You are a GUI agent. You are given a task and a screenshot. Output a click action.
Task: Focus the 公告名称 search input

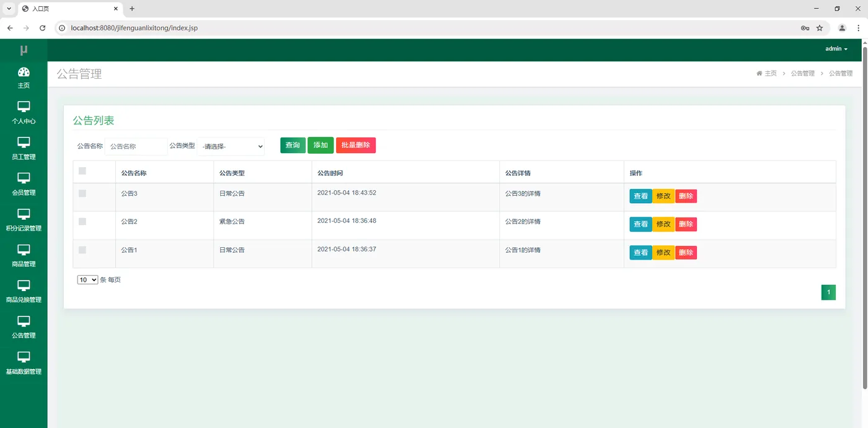[x=136, y=146]
